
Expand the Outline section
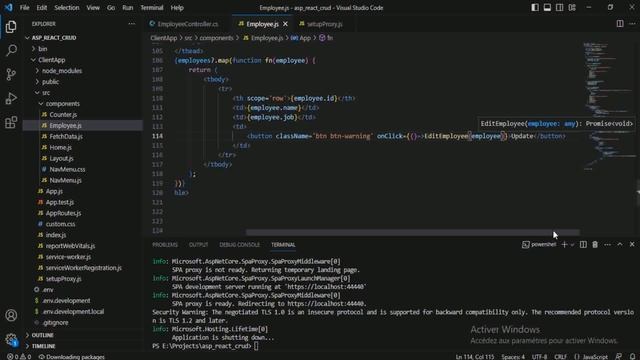[x=82, y=335]
